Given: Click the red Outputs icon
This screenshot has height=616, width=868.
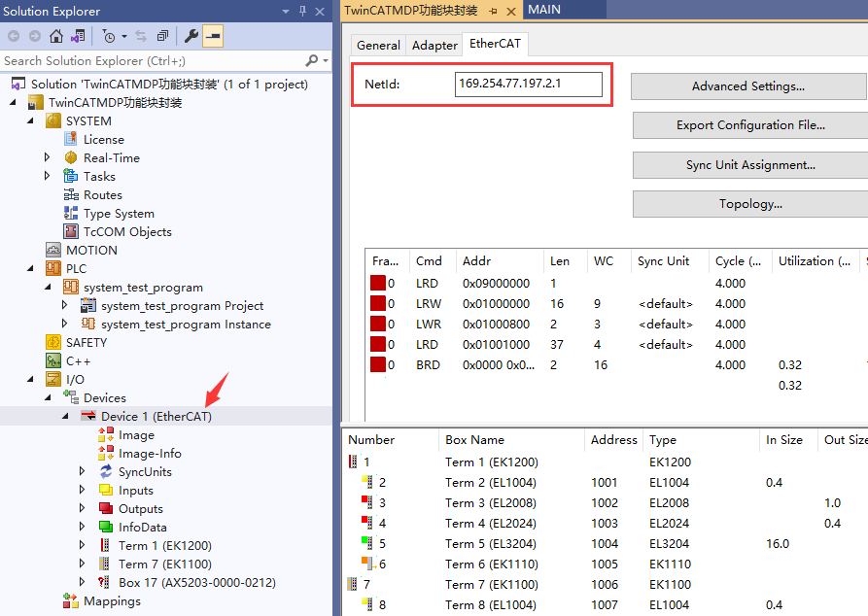Looking at the screenshot, I should pos(106,508).
